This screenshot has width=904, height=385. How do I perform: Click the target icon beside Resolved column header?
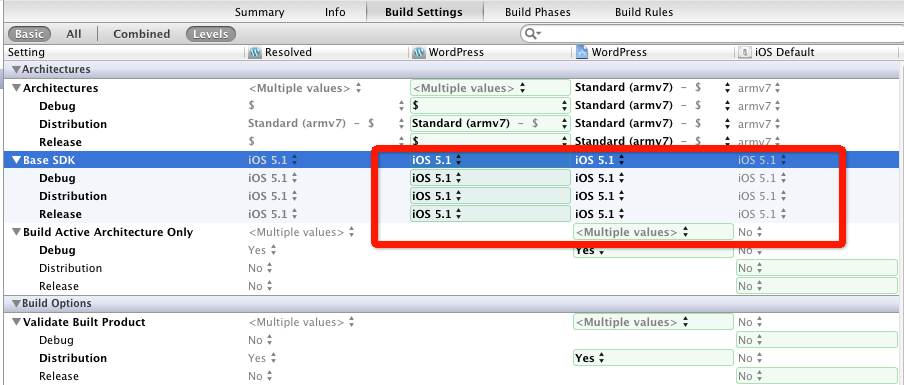click(x=255, y=52)
